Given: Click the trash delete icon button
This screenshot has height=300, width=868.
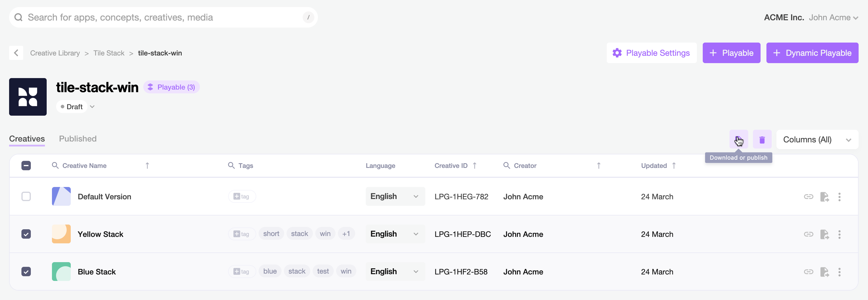Looking at the screenshot, I should point(762,139).
